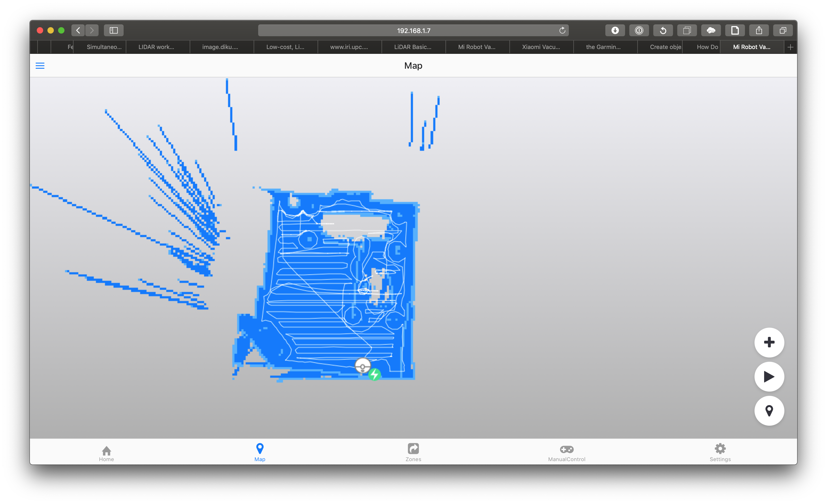Open a new tab with plus
Viewport: 827px width, 504px height.
(790, 47)
